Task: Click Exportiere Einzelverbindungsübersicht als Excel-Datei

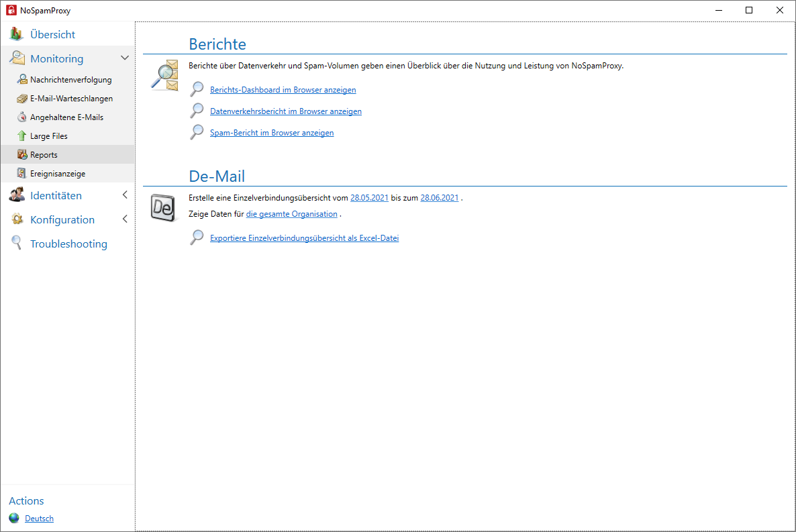Action: tap(304, 238)
